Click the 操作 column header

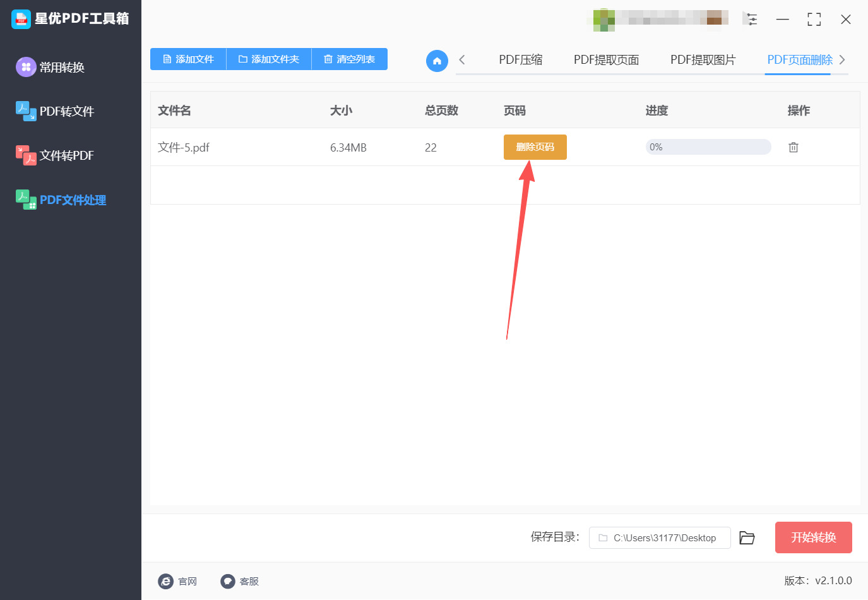(x=799, y=111)
